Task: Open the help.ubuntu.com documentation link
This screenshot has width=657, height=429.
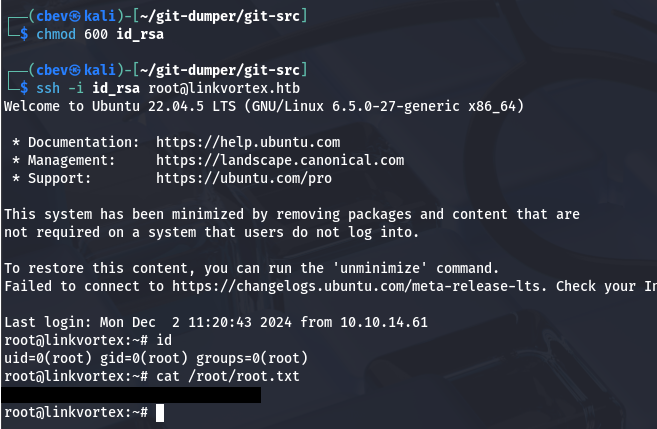Action: point(248,142)
